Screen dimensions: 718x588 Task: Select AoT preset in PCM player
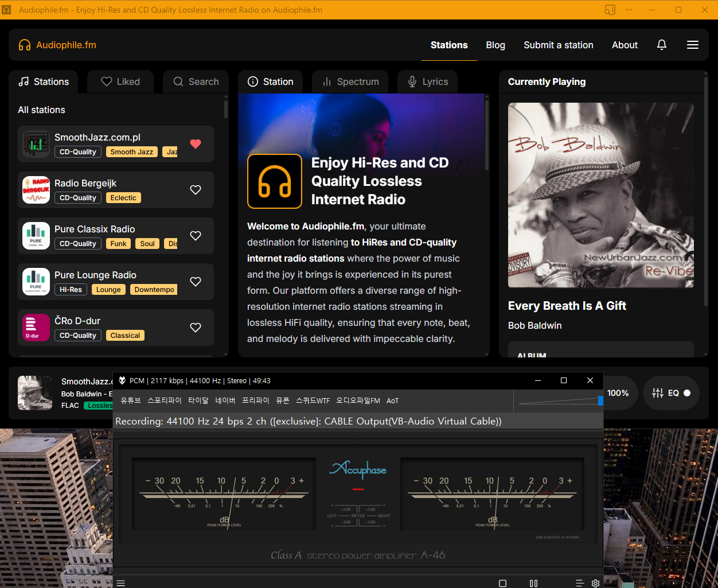pyautogui.click(x=392, y=400)
